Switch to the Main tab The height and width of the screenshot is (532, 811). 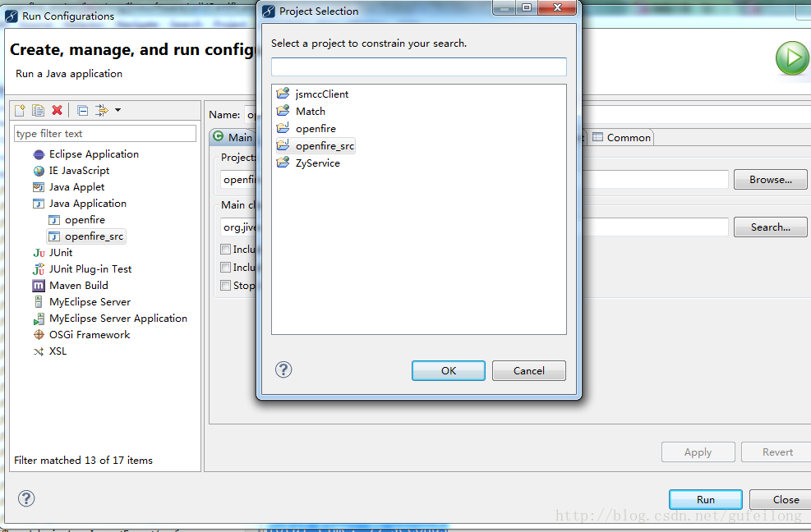tap(233, 138)
